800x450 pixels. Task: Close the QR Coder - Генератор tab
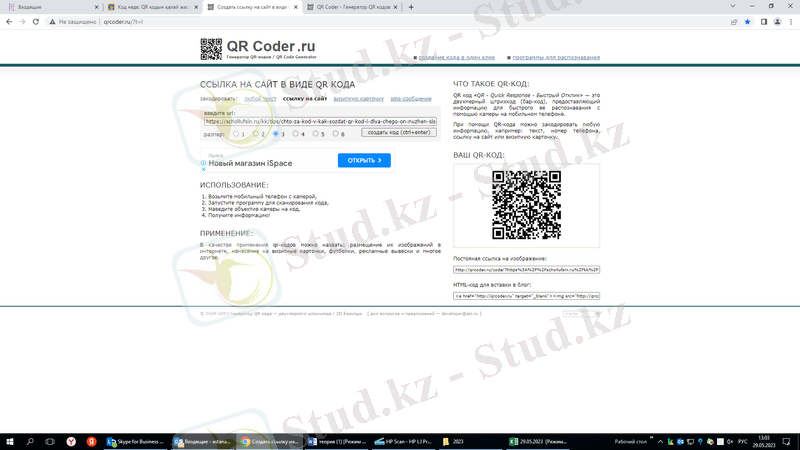click(x=395, y=7)
